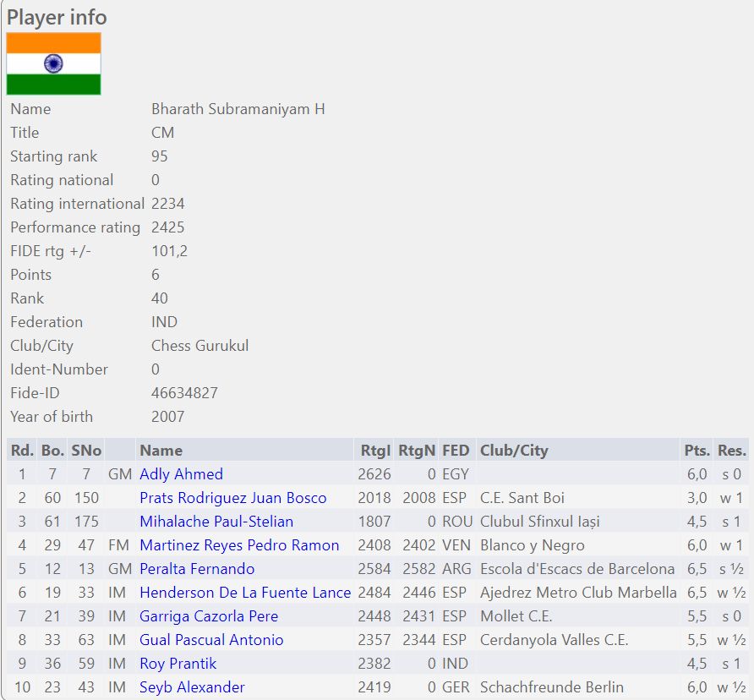Click the Res. column header

click(x=731, y=451)
